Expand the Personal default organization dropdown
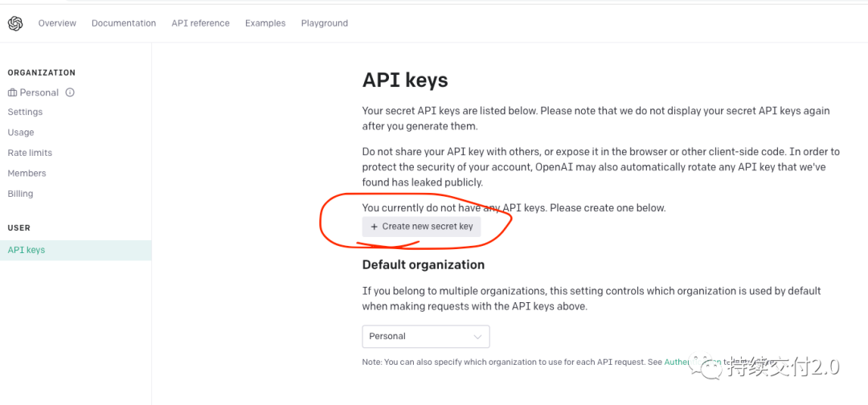 tap(426, 337)
